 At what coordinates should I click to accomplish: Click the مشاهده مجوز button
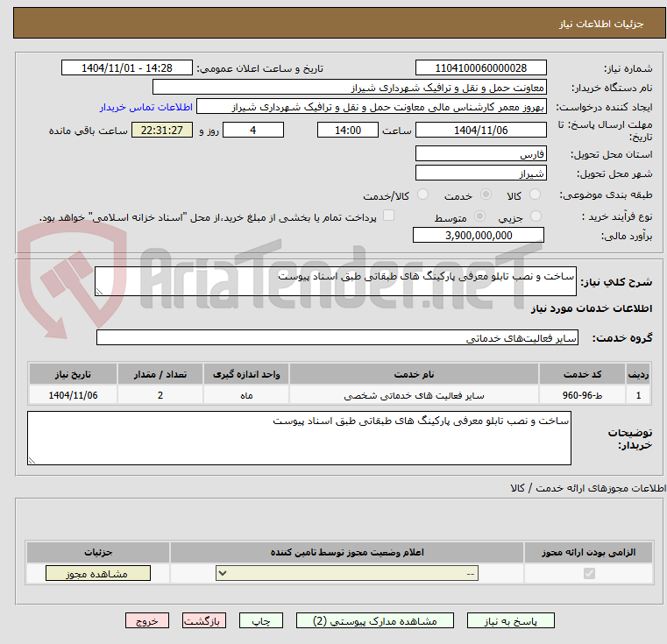coord(98,573)
